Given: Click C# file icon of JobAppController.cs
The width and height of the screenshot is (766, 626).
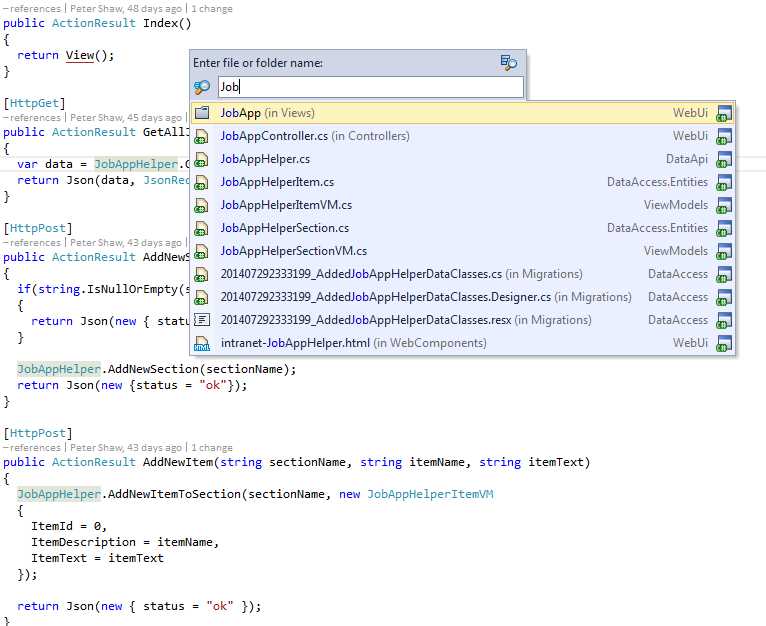Looking at the screenshot, I should click(x=201, y=136).
